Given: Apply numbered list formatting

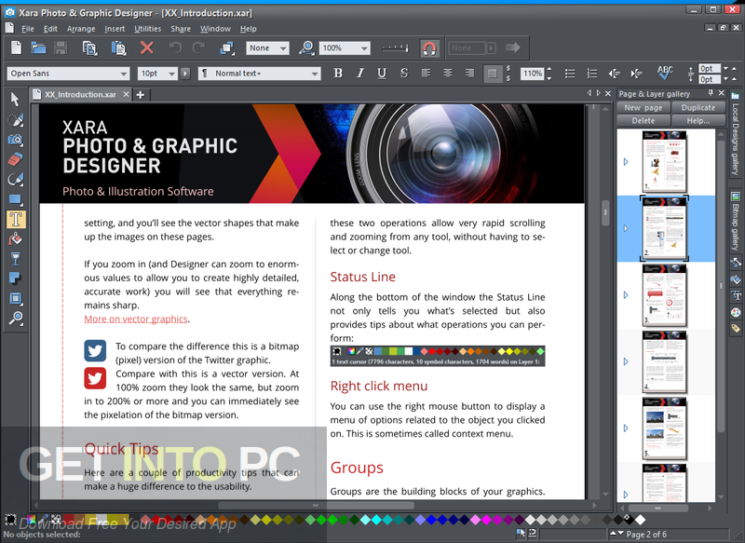Looking at the screenshot, I should click(592, 73).
